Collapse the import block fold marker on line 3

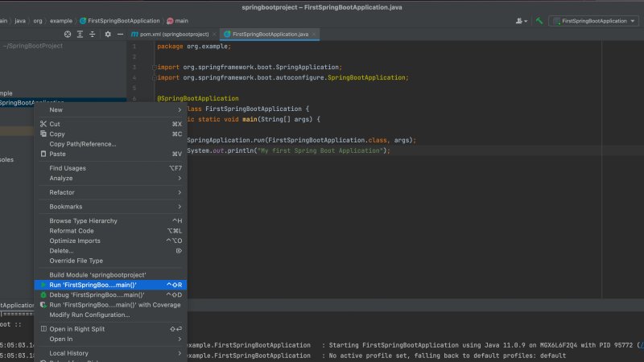coord(155,68)
